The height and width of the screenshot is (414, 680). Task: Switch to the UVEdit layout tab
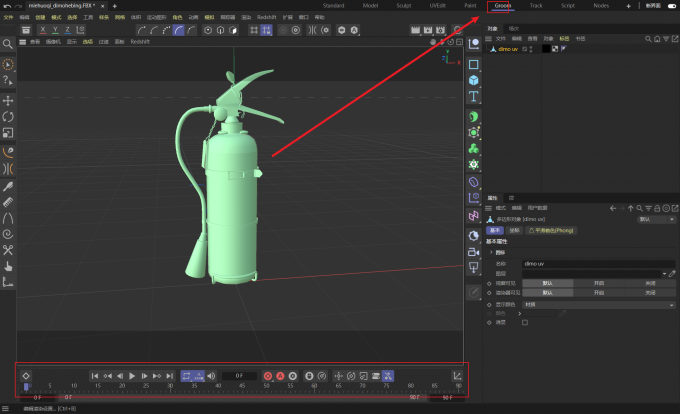tap(438, 6)
